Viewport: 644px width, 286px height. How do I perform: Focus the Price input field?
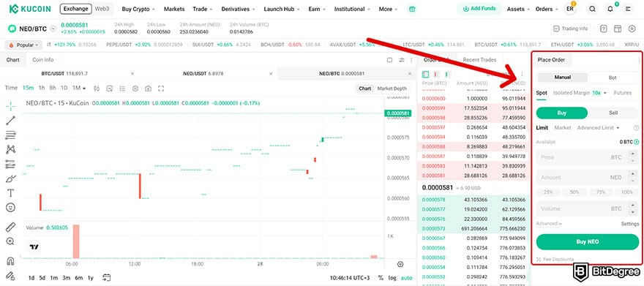pos(588,157)
